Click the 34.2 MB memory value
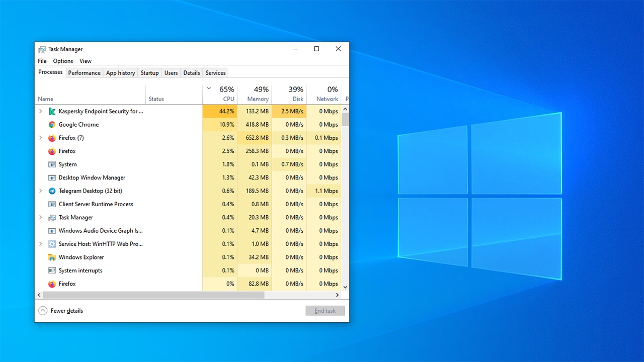Screen dimensions: 644x362 [x=259, y=257]
